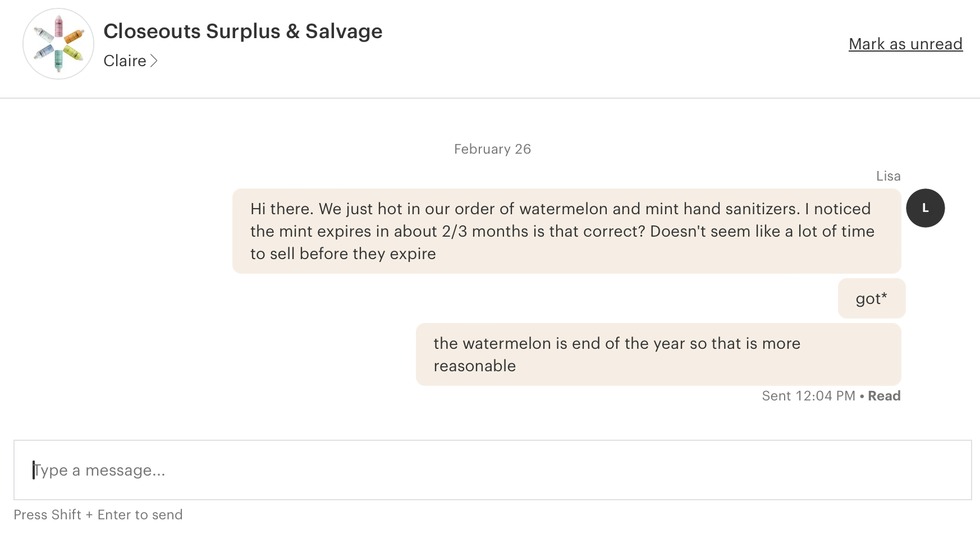Image resolution: width=980 pixels, height=544 pixels.
Task: Mark this conversation as unread
Action: pyautogui.click(x=905, y=44)
